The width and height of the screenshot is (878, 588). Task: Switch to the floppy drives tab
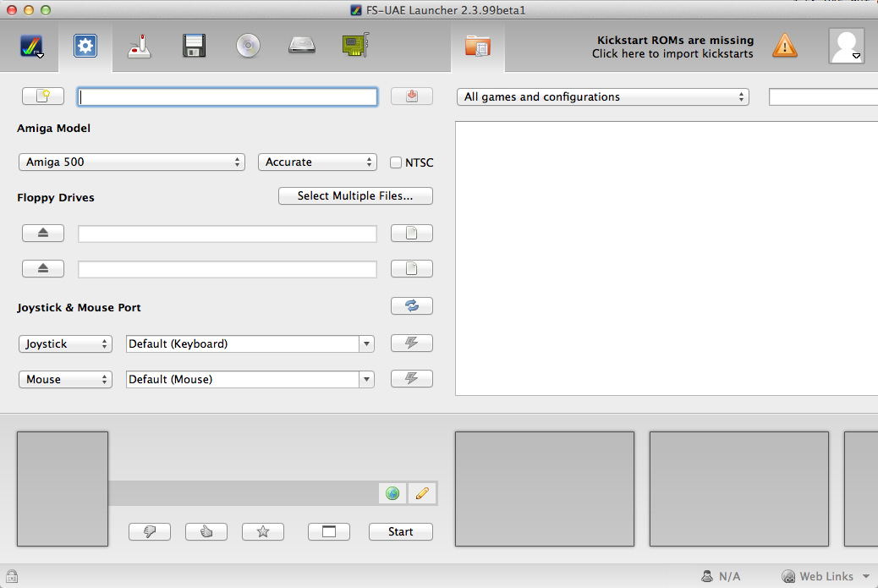tap(194, 46)
